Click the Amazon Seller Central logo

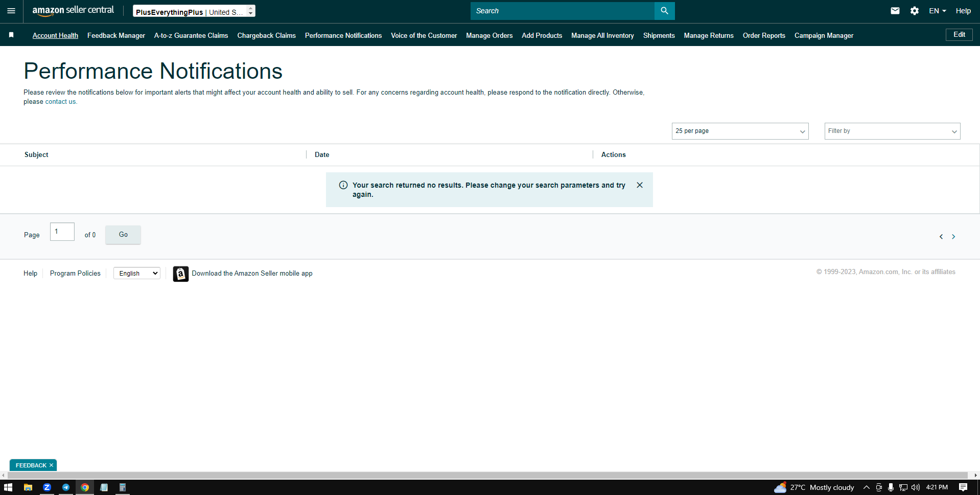(73, 10)
